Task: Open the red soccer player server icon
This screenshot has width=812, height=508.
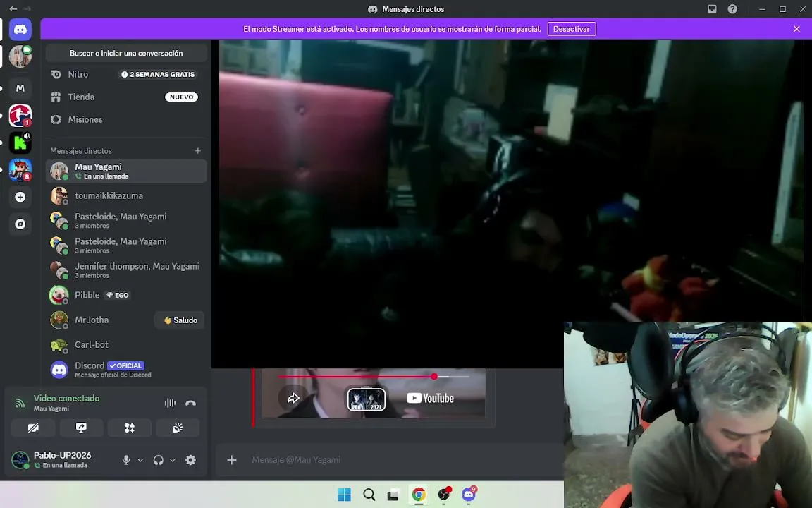Action: click(x=20, y=115)
